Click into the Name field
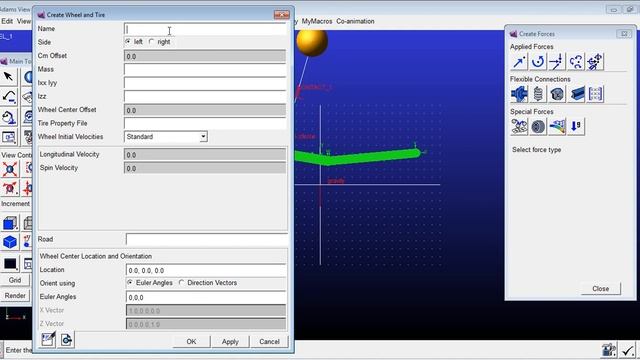Image resolution: width=640 pixels, height=360 pixels. 205,29
